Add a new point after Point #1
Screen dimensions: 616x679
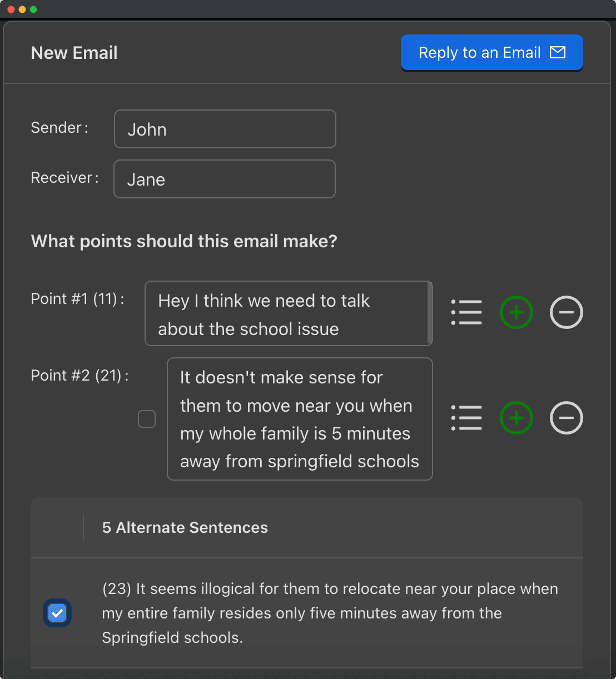(x=516, y=312)
